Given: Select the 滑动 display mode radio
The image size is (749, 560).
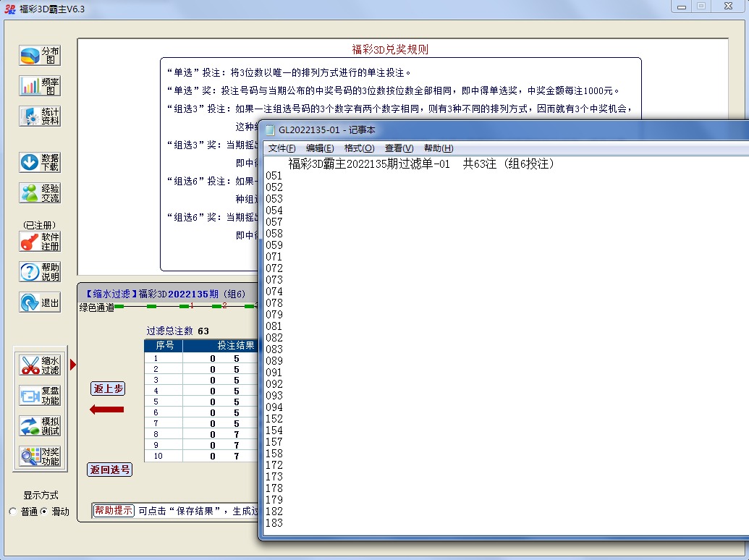Looking at the screenshot, I should 44,512.
